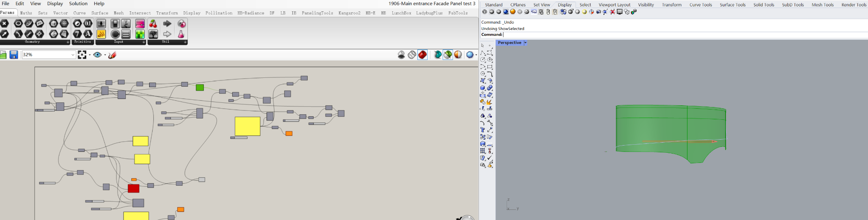This screenshot has height=220, width=868.
Task: Toggle the teal document preview settings icon
Action: (438, 55)
